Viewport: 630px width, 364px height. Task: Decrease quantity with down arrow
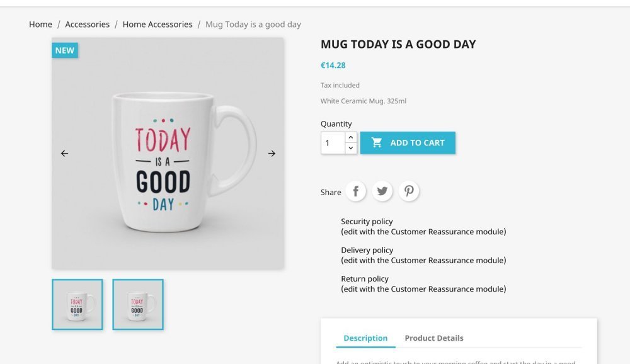coord(351,148)
